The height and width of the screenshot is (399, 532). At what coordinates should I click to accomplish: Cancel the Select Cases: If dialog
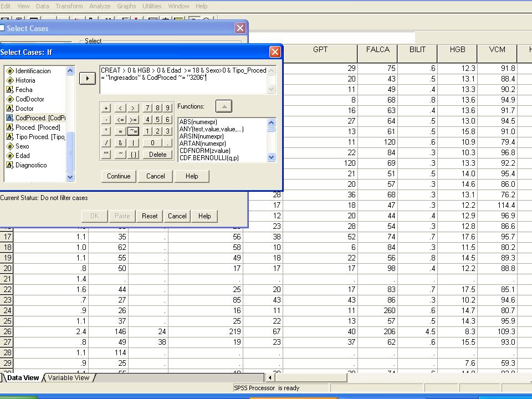[155, 176]
